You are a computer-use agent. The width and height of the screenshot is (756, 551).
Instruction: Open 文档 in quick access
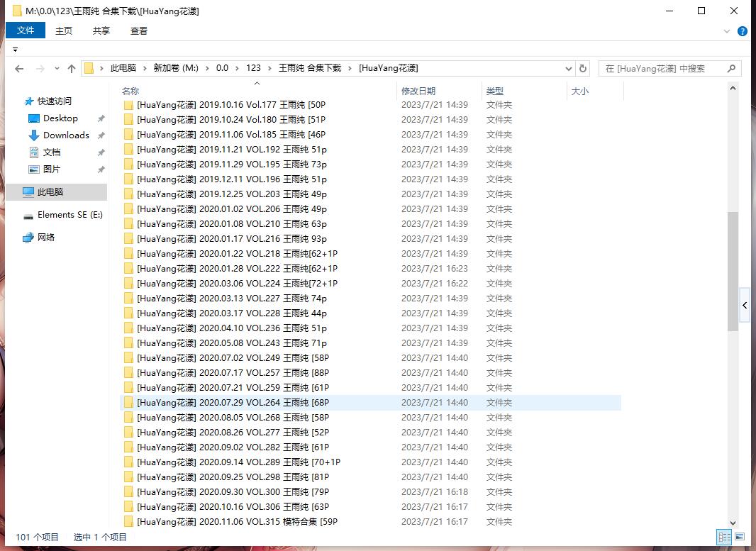click(x=52, y=152)
